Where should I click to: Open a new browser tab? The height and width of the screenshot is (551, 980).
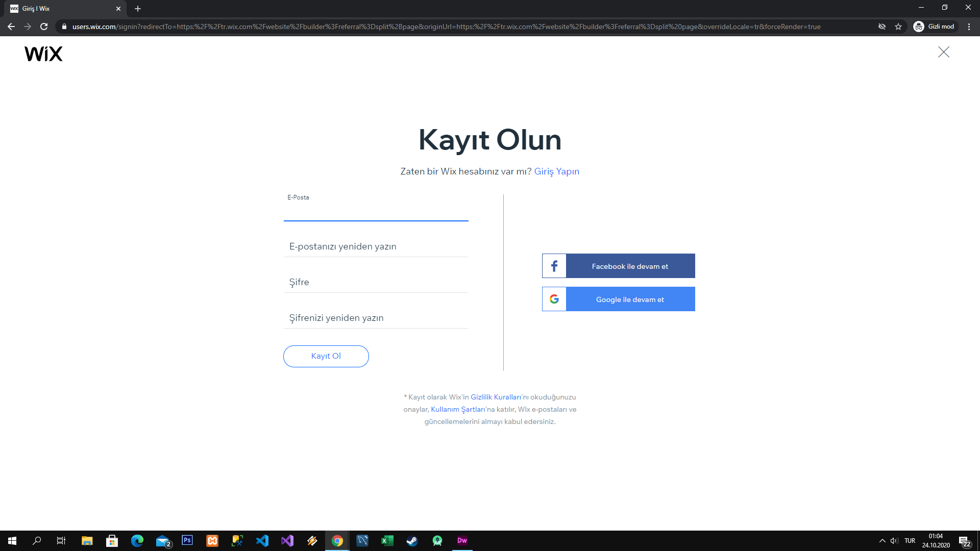coord(138,9)
